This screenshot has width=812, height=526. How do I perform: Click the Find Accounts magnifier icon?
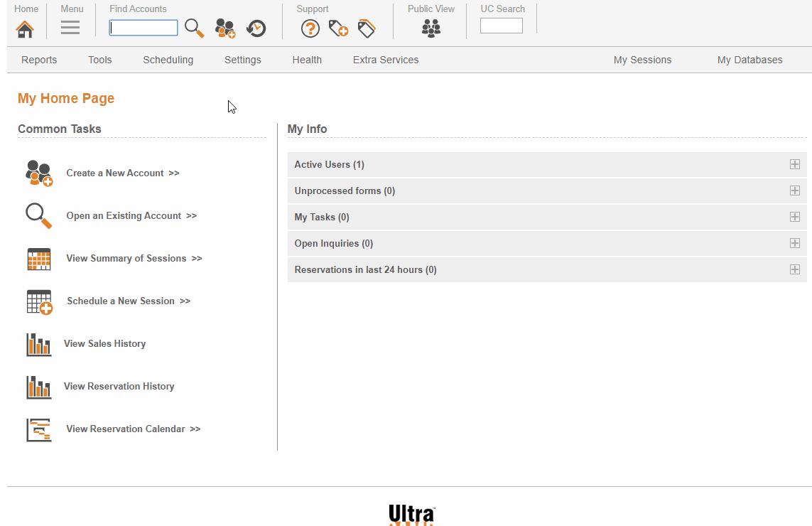(194, 28)
